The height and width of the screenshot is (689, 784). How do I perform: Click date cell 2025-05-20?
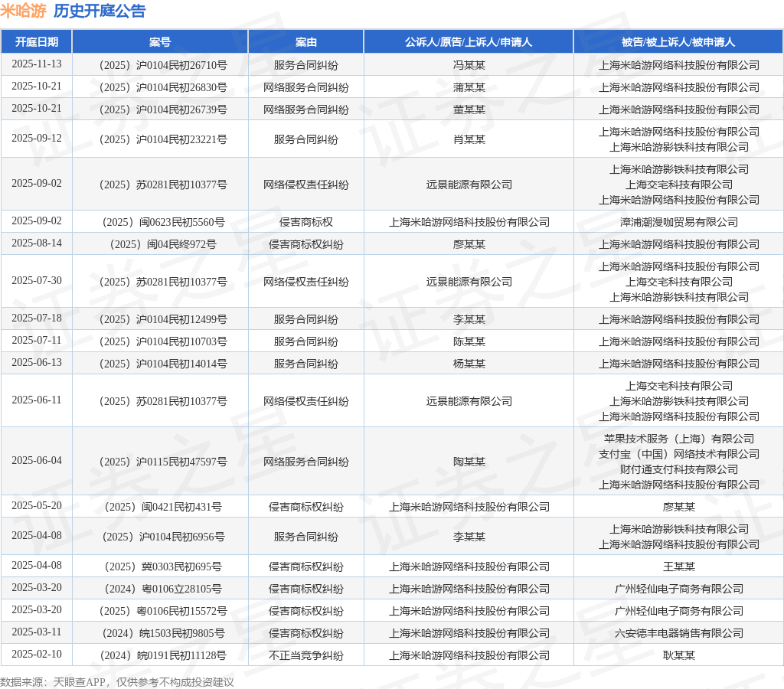coord(37,505)
